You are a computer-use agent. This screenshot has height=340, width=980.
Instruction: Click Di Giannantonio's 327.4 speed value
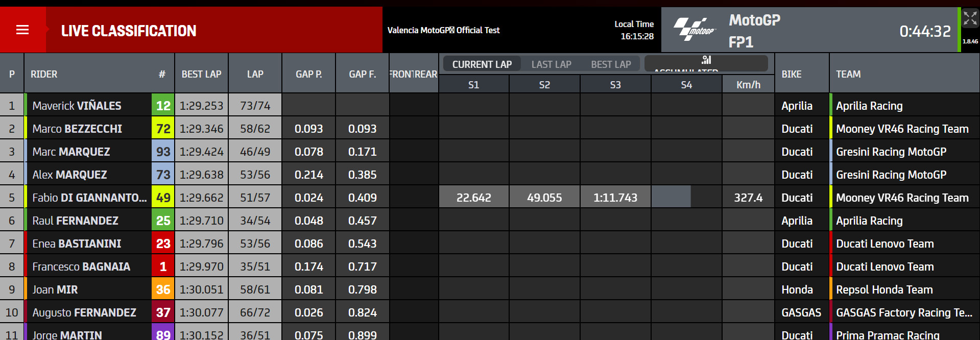(x=748, y=198)
